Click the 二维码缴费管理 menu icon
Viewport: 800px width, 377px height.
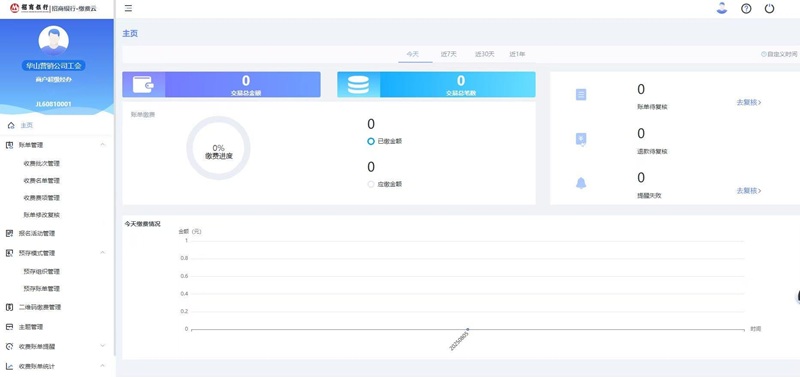(9, 307)
